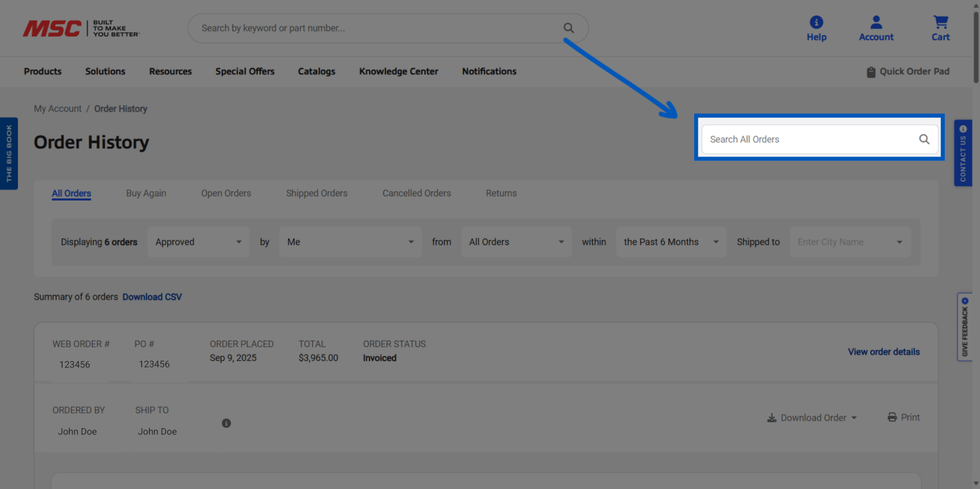Click the John Doe name under Ordered By
980x489 pixels.
77,431
